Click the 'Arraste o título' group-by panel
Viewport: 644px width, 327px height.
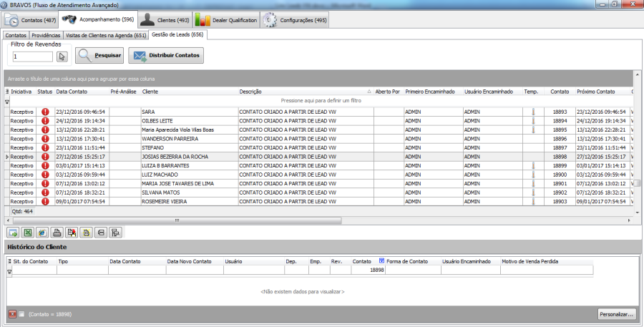coord(318,79)
